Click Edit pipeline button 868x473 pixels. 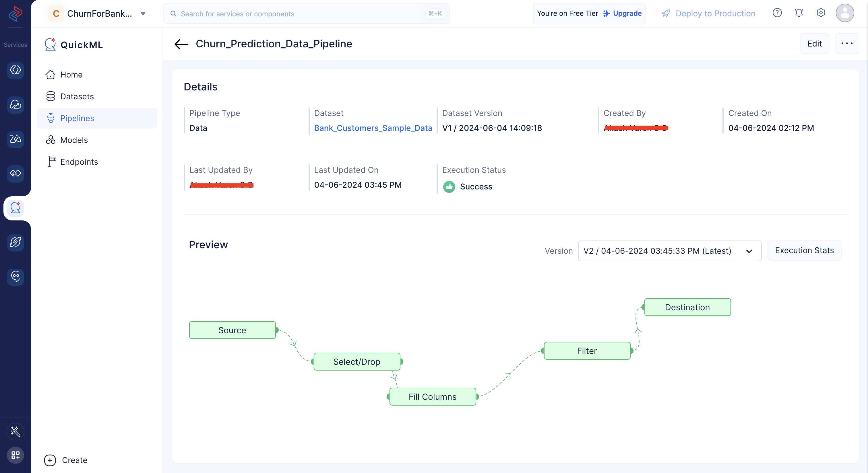click(814, 43)
